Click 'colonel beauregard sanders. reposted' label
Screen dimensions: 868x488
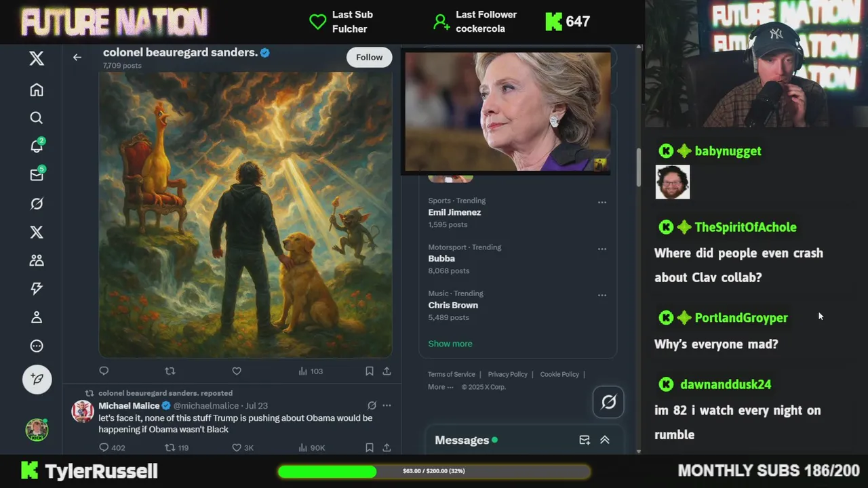tap(165, 393)
